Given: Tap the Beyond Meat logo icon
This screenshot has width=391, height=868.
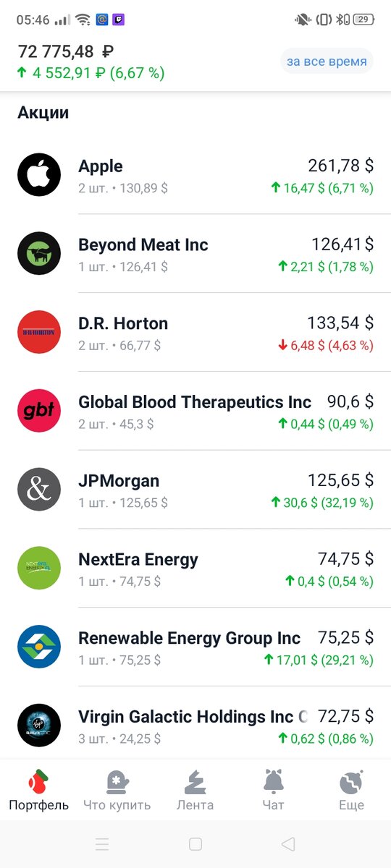Looking at the screenshot, I should [39, 253].
